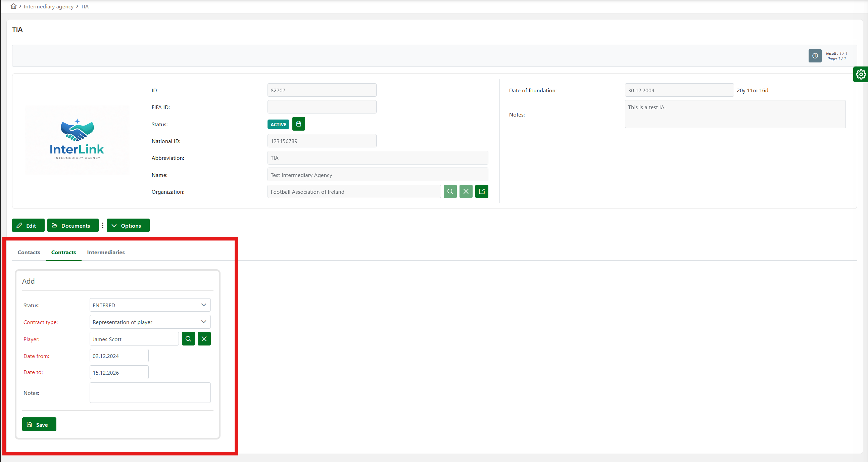Screen dimensions: 868x462
Task: Follow the Intermediary agency breadcrumb link
Action: pos(49,6)
